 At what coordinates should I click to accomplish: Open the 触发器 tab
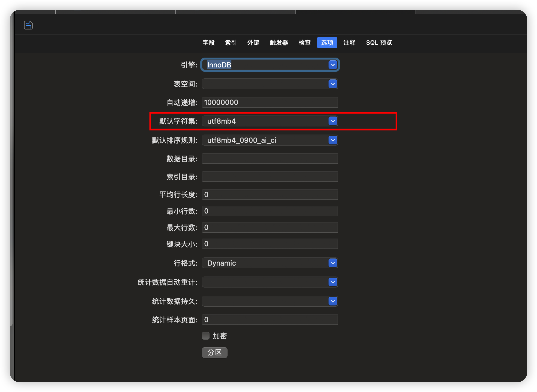click(x=279, y=43)
